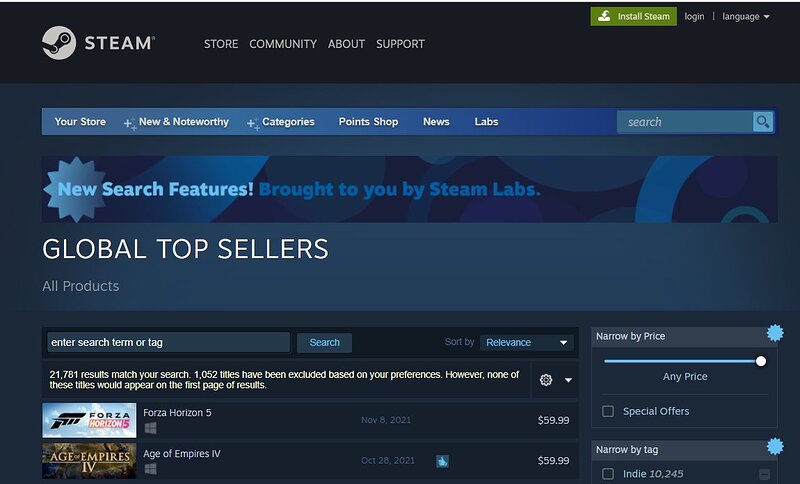Click the magnifier search icon button
Image resolution: width=800 pixels, height=484 pixels.
[763, 122]
